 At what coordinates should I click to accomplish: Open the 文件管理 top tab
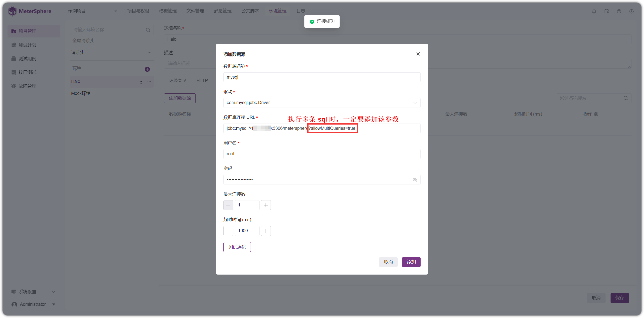coord(195,11)
